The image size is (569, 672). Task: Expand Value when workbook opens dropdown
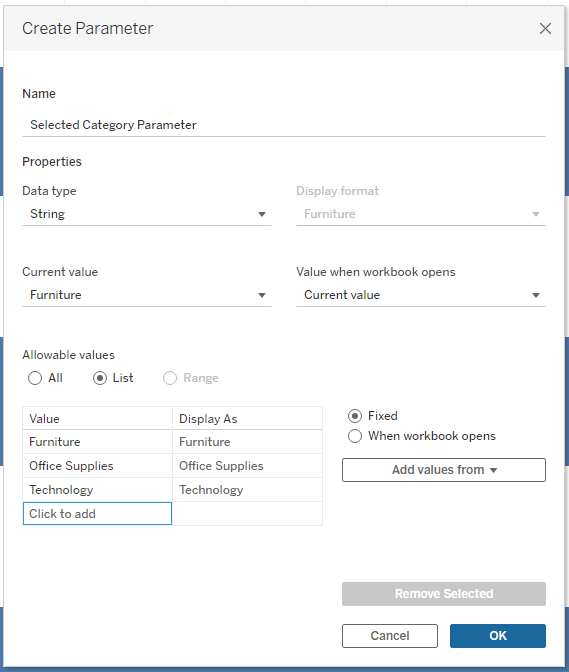(x=420, y=295)
